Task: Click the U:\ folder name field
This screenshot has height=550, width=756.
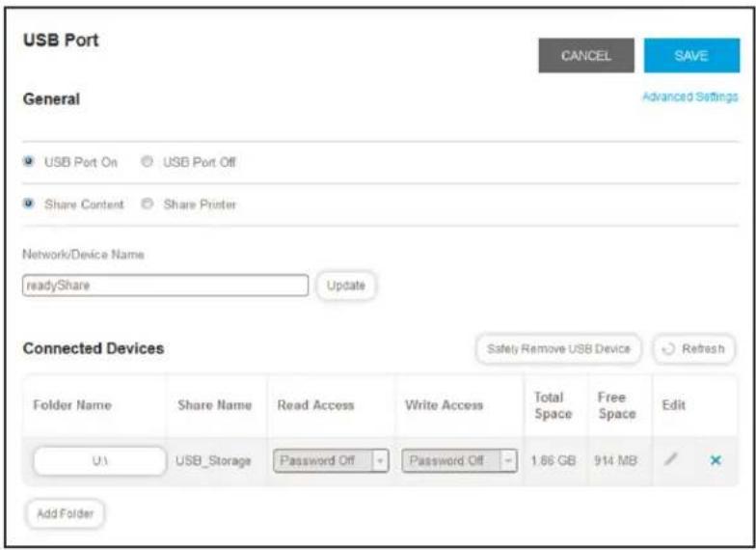Action: coord(100,461)
